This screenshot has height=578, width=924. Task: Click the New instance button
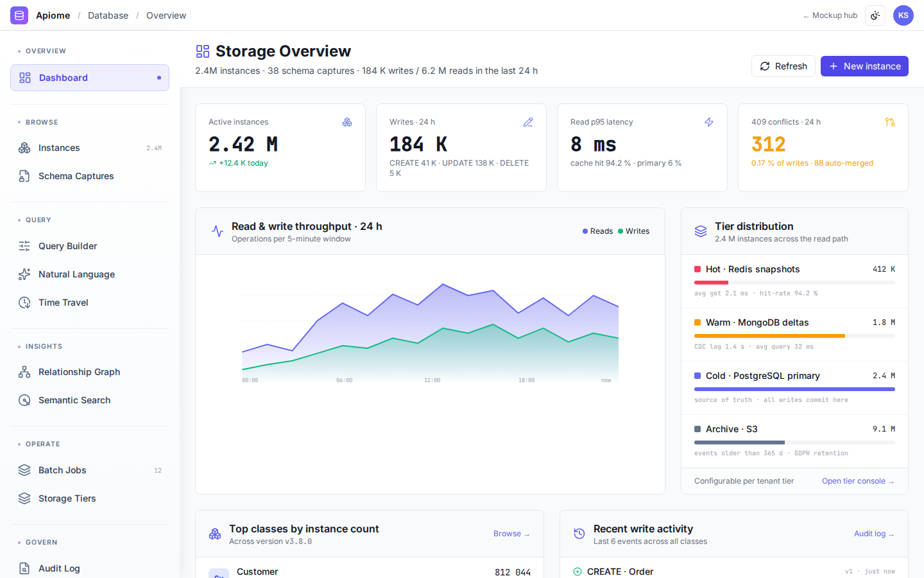[864, 66]
